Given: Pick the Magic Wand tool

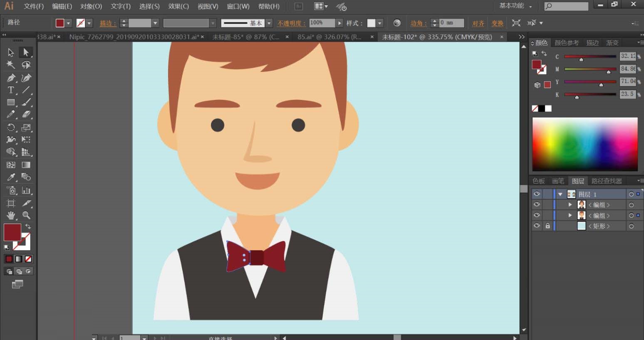Looking at the screenshot, I should [11, 65].
